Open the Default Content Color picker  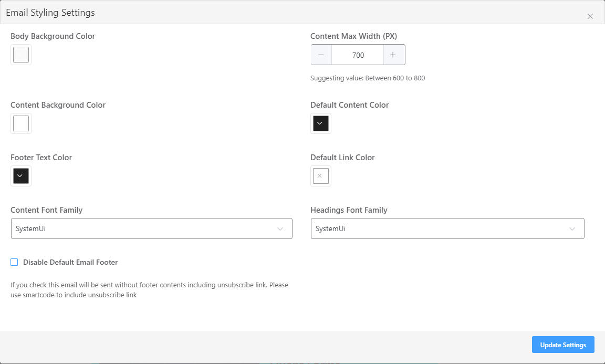[320, 123]
